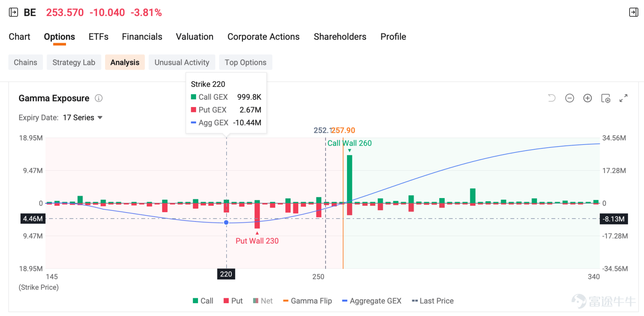Viewport: 644px width, 316px height.
Task: Expand chart to fullscreen
Action: (x=623, y=98)
